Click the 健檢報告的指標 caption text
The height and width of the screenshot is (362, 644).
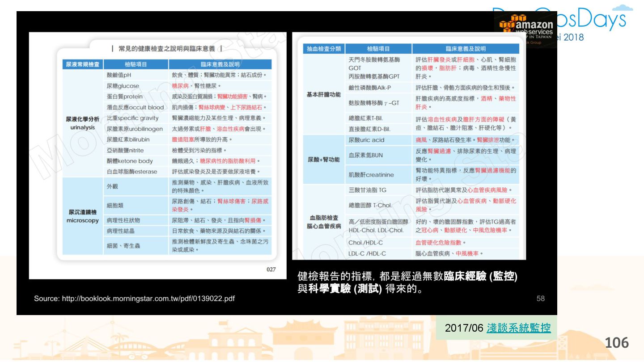[407, 282]
